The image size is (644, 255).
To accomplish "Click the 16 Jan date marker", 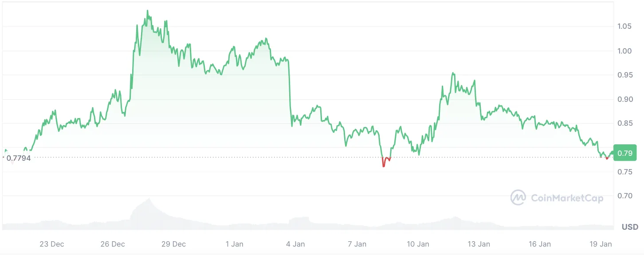I will click(540, 244).
